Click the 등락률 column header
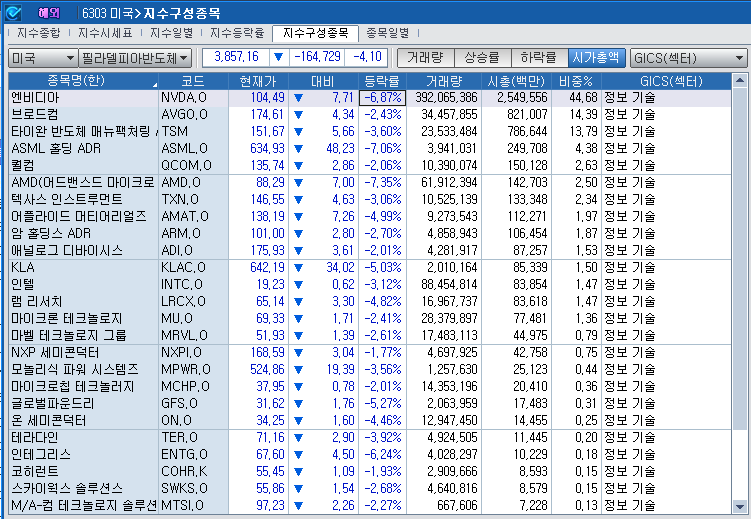Viewport: 751px width, 519px height. (382, 81)
